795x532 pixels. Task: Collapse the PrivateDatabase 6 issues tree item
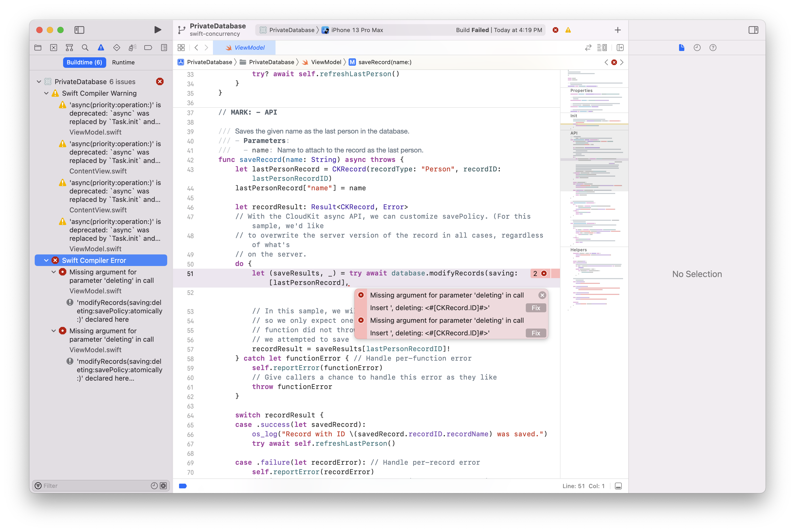pos(39,81)
